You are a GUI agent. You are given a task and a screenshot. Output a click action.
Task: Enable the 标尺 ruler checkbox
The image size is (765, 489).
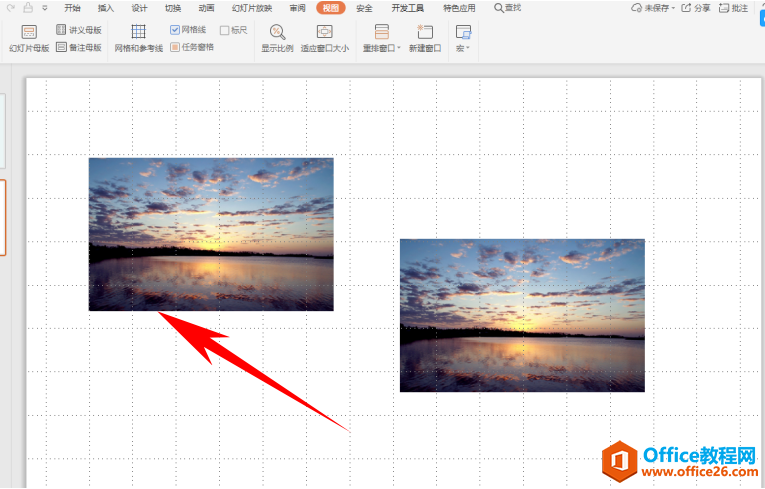pyautogui.click(x=225, y=30)
